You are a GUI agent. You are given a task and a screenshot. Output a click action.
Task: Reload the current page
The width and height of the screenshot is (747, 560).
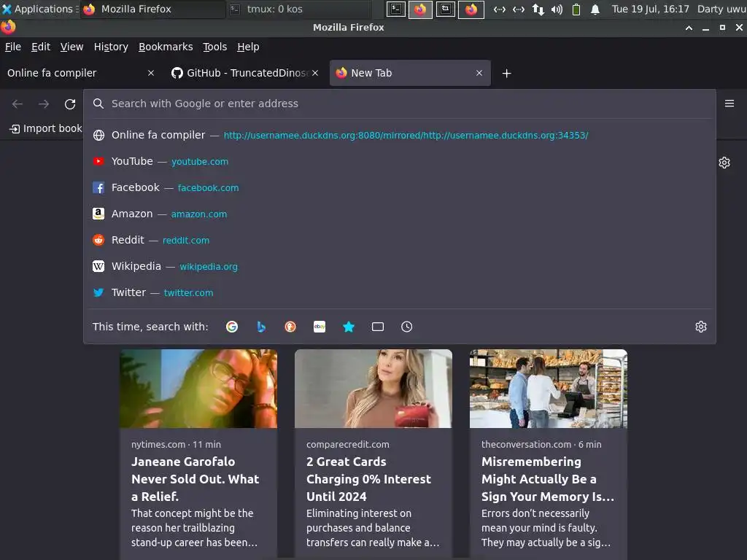[70, 104]
